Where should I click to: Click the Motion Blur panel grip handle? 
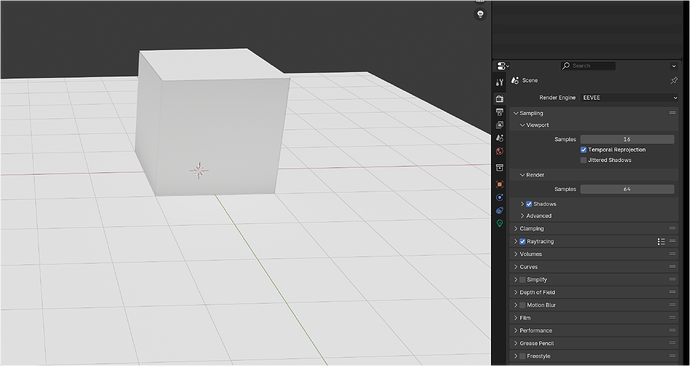[672, 305]
